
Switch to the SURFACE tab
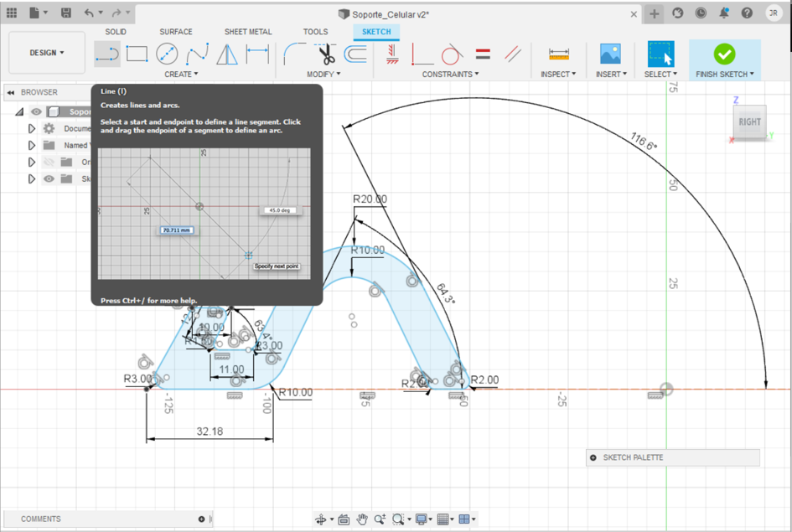(x=176, y=32)
